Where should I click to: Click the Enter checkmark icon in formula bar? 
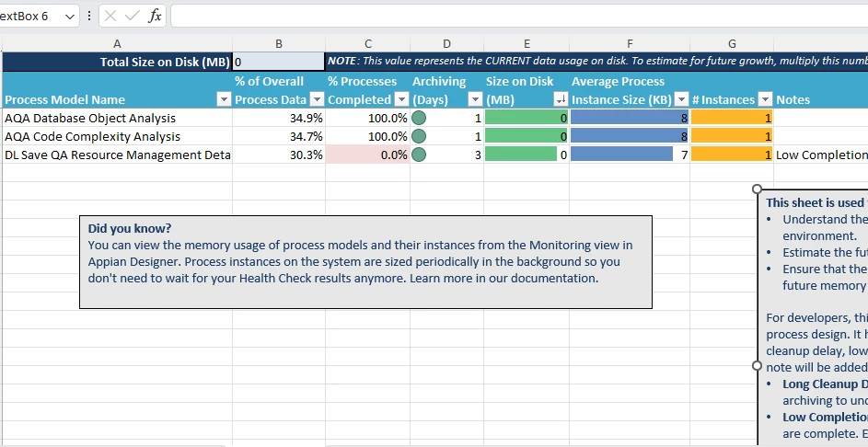click(133, 16)
